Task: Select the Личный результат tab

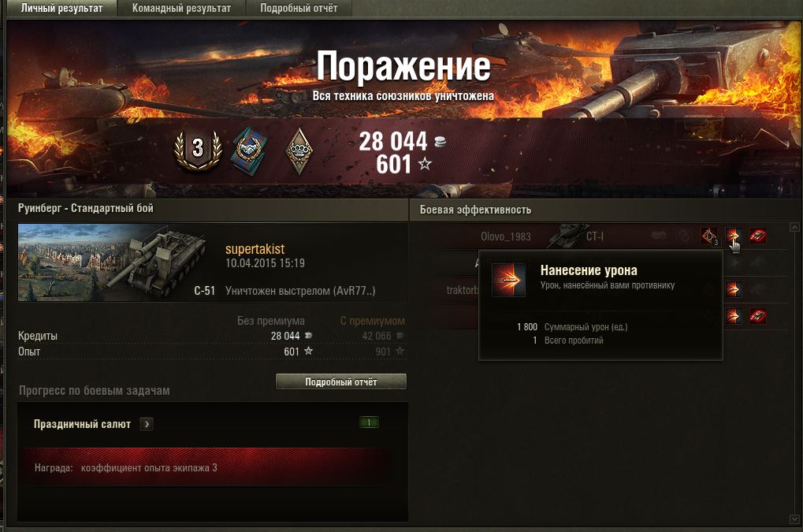Action: click(x=61, y=8)
